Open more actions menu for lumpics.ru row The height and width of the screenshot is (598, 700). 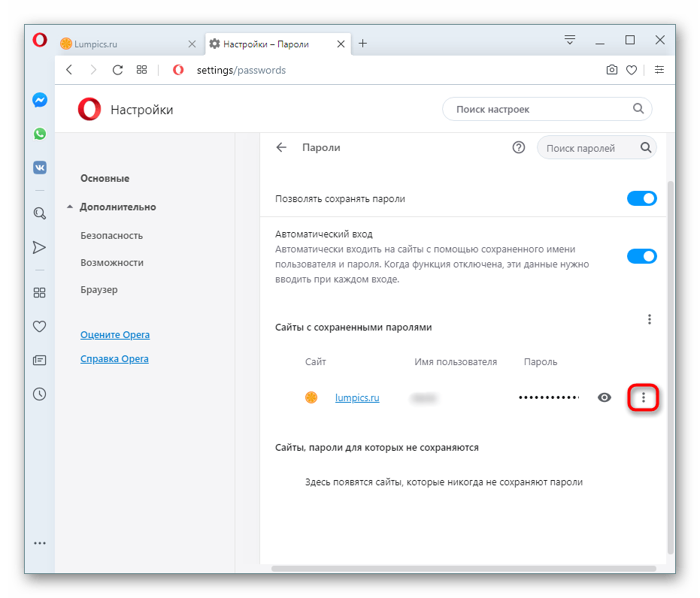[x=644, y=397]
